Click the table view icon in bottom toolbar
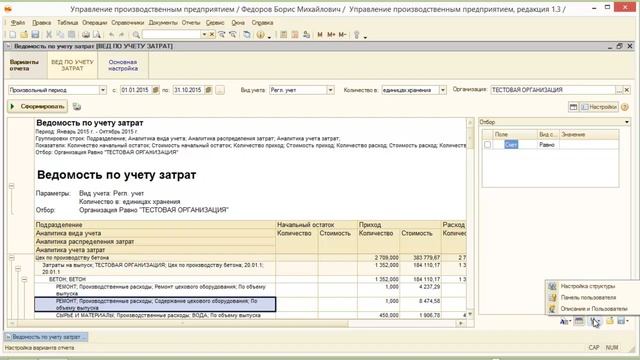The height and width of the screenshot is (360, 640). click(579, 322)
